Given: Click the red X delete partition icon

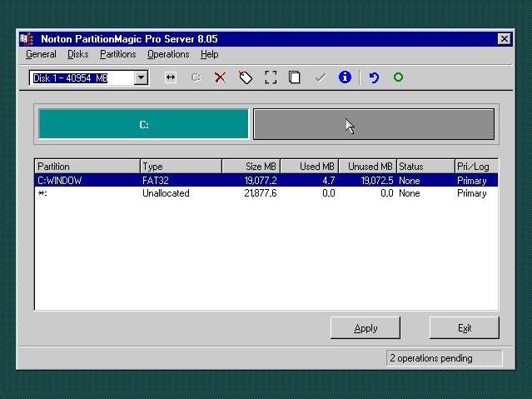Looking at the screenshot, I should click(x=220, y=77).
